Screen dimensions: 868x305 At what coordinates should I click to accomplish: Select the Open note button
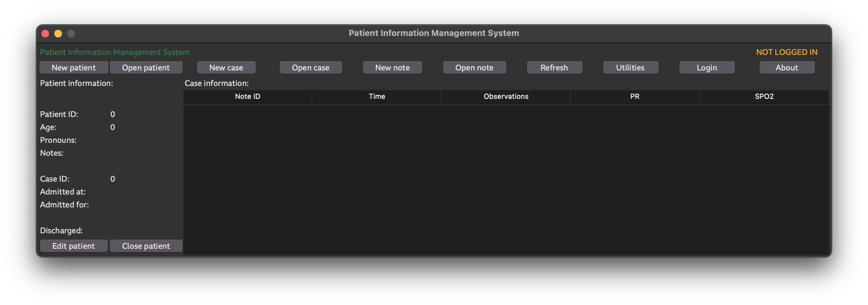pos(474,68)
